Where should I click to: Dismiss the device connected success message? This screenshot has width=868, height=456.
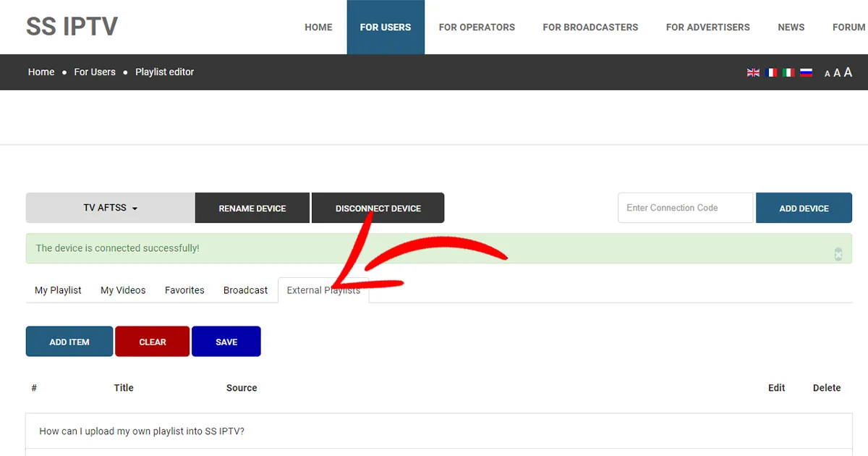pos(838,254)
